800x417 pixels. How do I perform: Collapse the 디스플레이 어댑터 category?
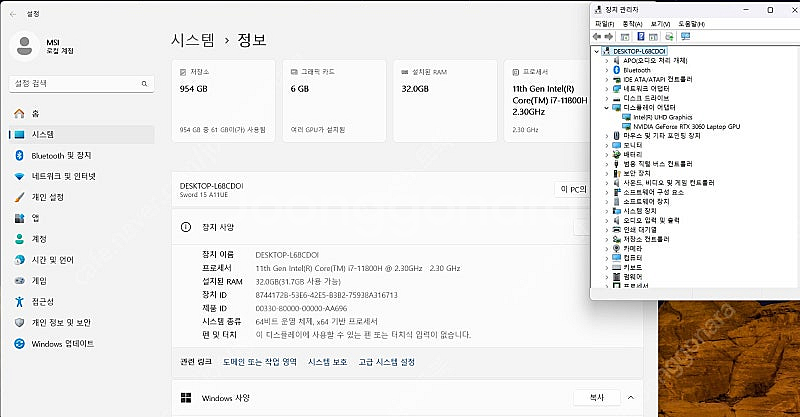606,108
